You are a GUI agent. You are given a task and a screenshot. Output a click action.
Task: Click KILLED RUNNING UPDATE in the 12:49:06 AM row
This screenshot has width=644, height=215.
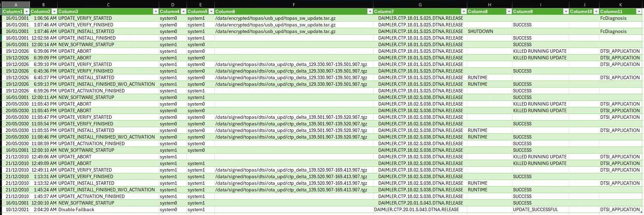(540, 157)
